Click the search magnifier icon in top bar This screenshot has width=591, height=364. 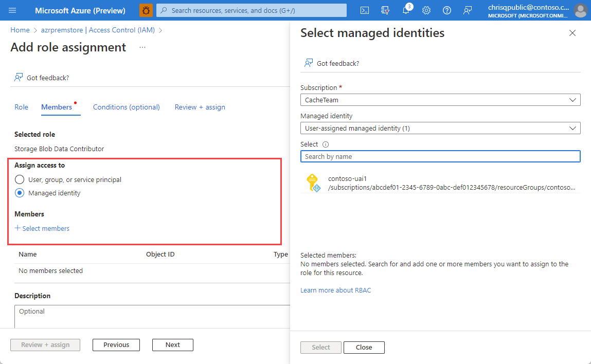(x=164, y=10)
